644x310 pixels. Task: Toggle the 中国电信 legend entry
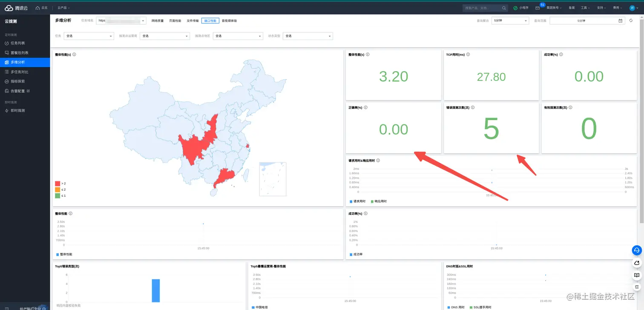click(x=260, y=307)
